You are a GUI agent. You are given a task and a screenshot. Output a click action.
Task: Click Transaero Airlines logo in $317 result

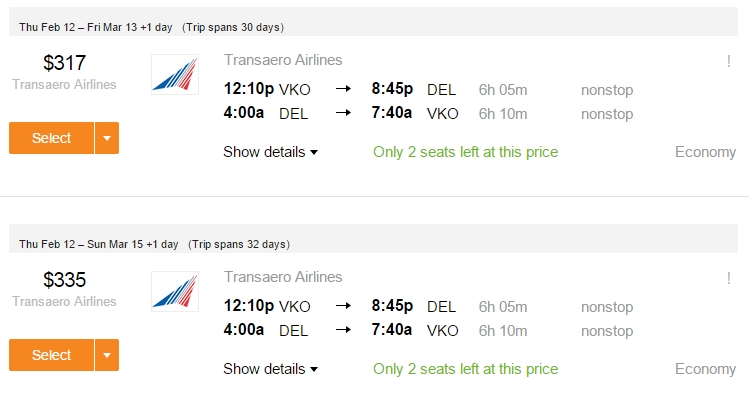(174, 75)
